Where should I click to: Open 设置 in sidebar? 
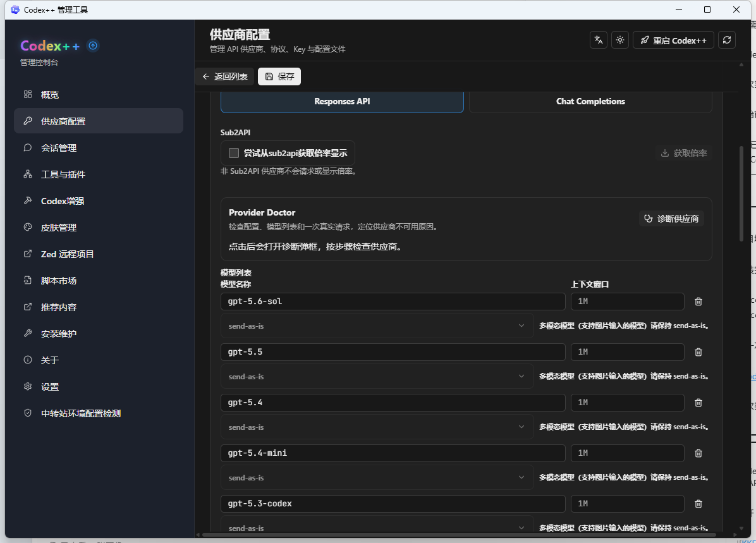pos(99,386)
